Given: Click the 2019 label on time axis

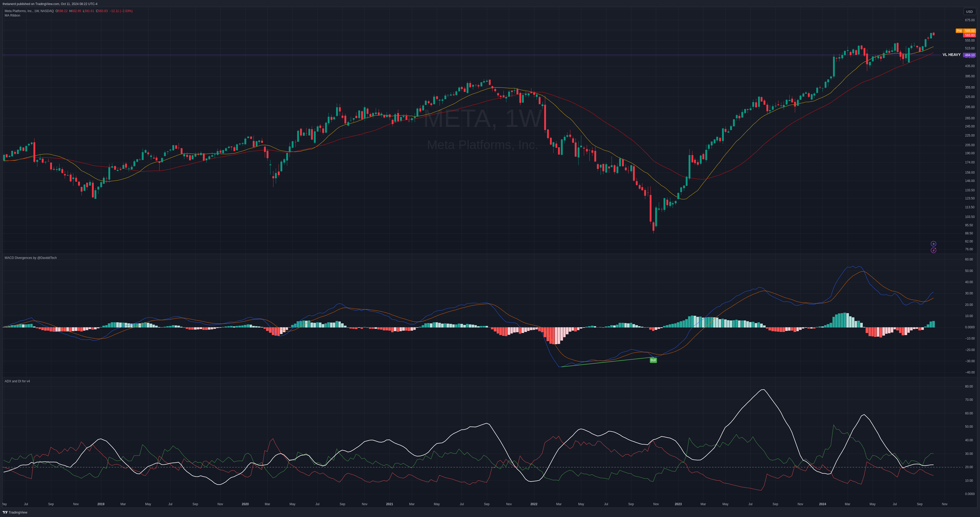Looking at the screenshot, I should [101, 504].
